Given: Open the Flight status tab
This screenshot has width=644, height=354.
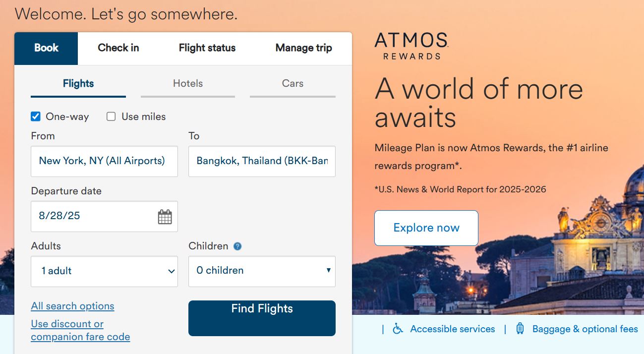Looking at the screenshot, I should coord(207,48).
